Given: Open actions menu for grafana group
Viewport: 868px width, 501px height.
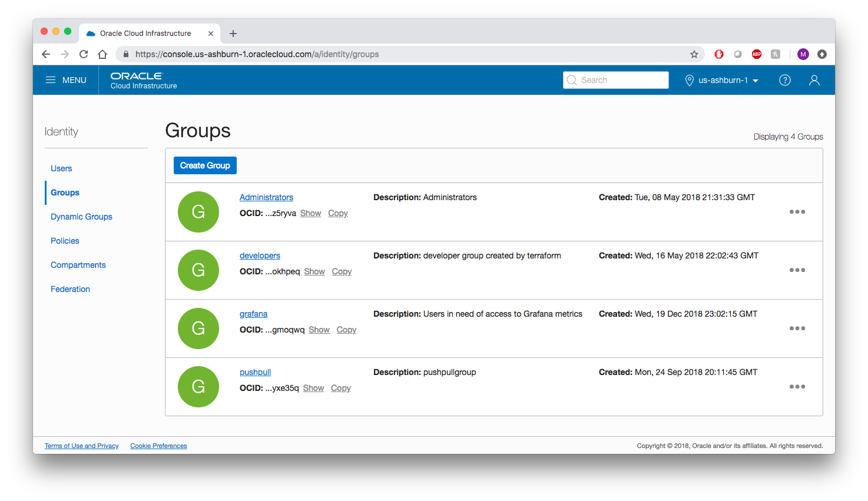Looking at the screenshot, I should [x=797, y=329].
